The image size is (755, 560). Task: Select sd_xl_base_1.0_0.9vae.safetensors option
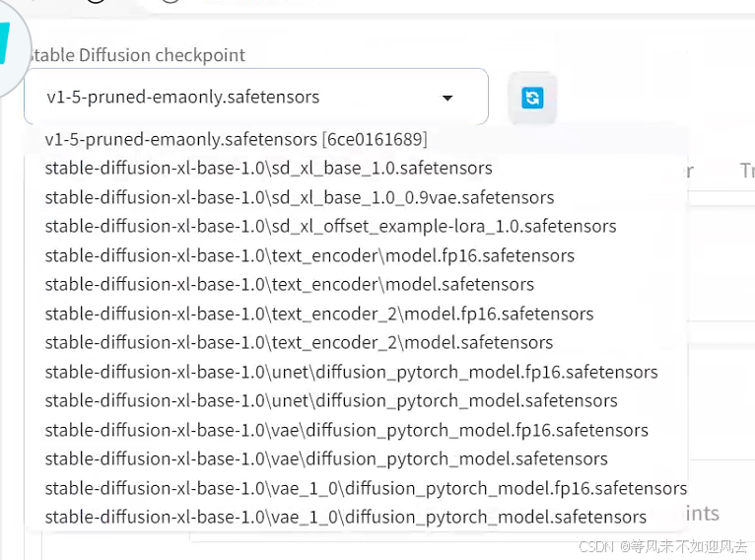pyautogui.click(x=357, y=197)
